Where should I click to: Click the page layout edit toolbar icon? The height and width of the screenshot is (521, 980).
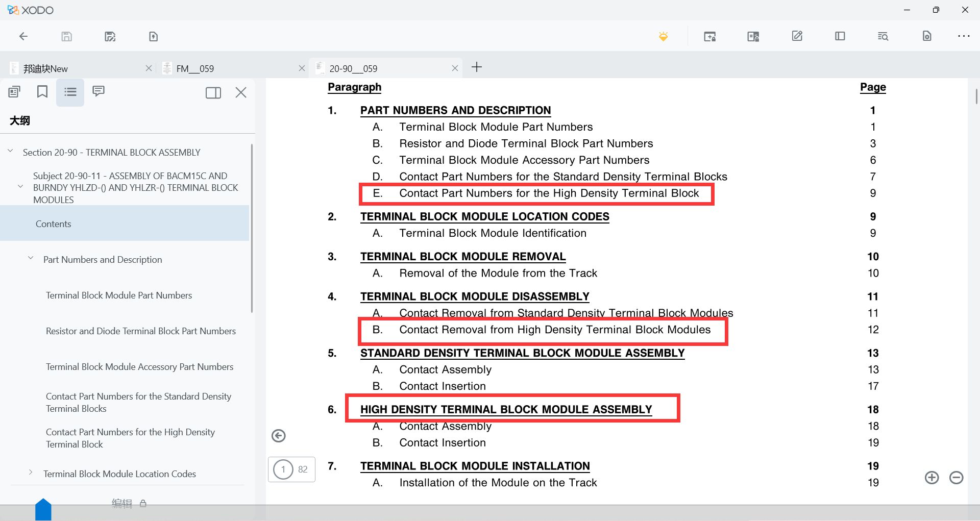point(753,36)
